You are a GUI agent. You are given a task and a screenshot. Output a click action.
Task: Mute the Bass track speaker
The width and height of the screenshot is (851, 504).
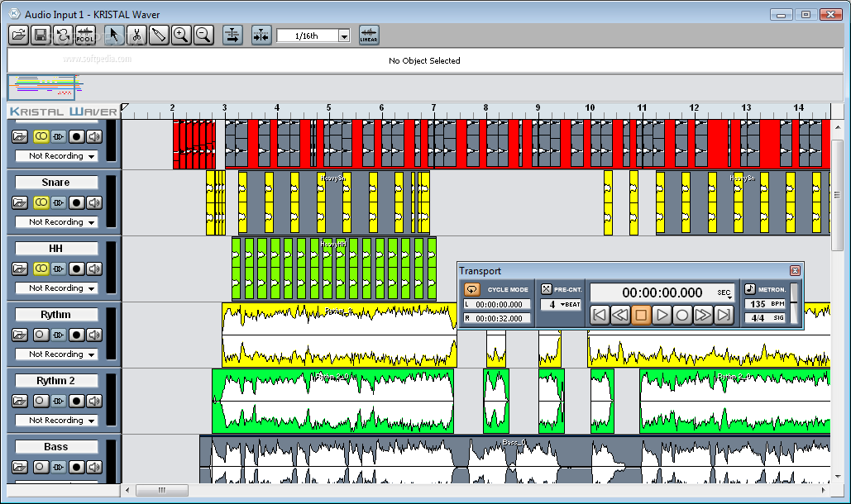[94, 467]
